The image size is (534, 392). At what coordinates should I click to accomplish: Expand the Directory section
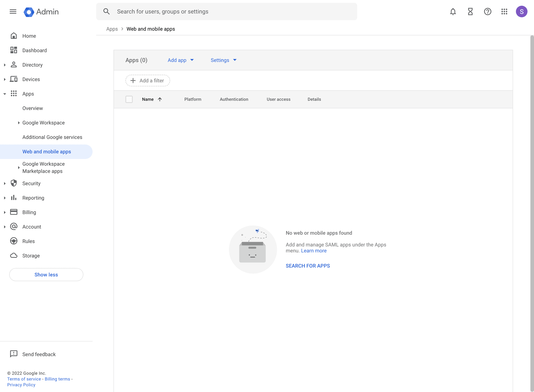point(4,65)
